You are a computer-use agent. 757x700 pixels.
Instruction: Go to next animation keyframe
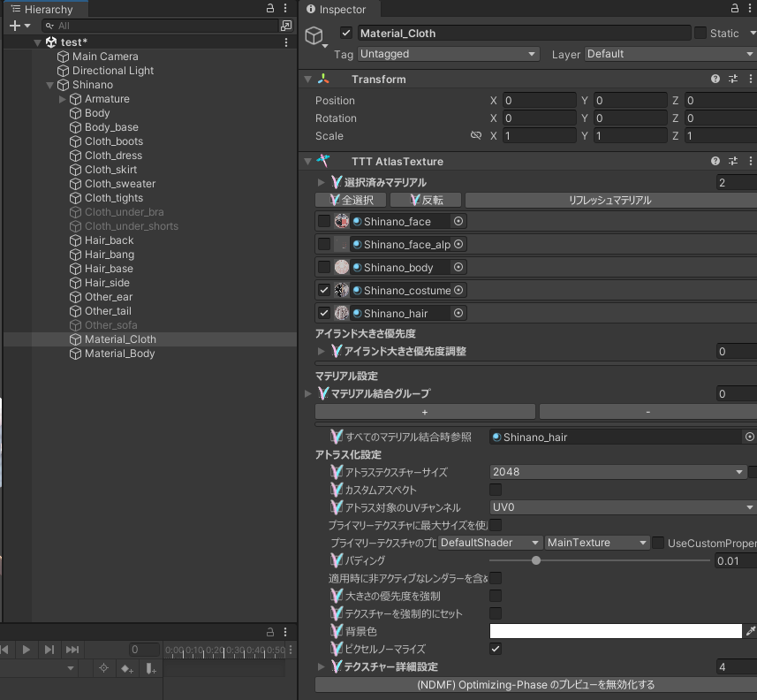click(x=49, y=650)
